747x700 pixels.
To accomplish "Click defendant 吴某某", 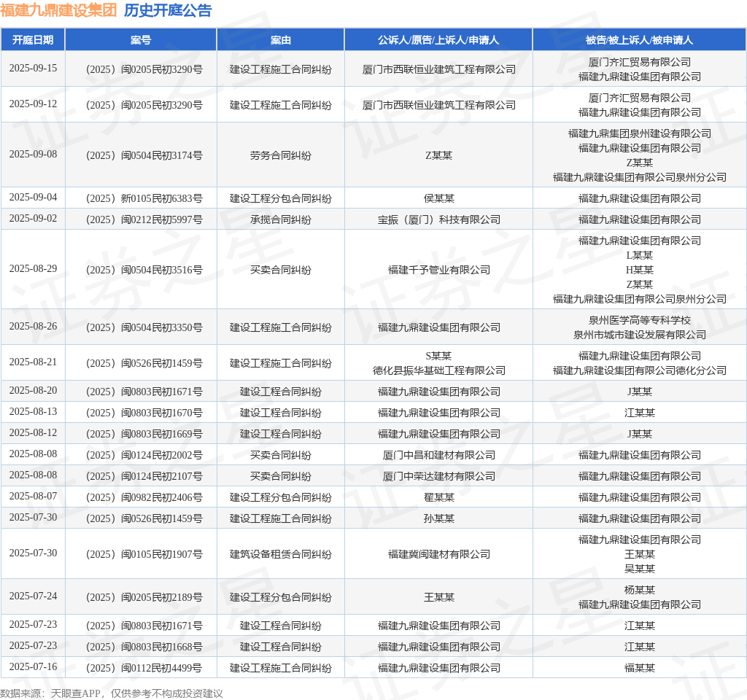I will pos(639,569).
